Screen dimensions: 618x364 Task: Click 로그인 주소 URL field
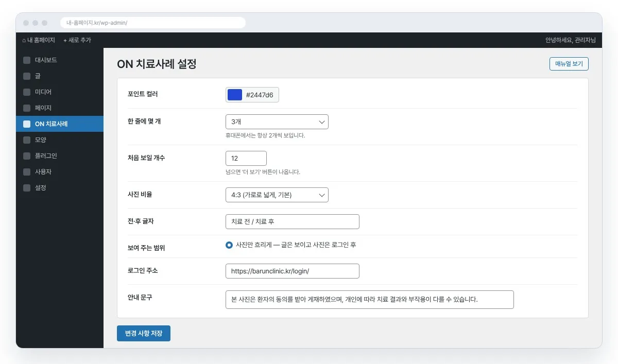293,271
